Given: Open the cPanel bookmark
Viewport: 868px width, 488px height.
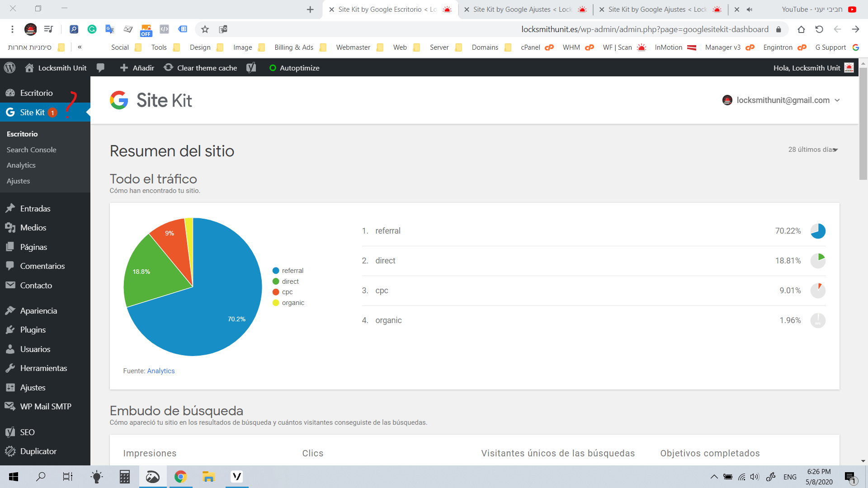Looking at the screenshot, I should pos(537,47).
